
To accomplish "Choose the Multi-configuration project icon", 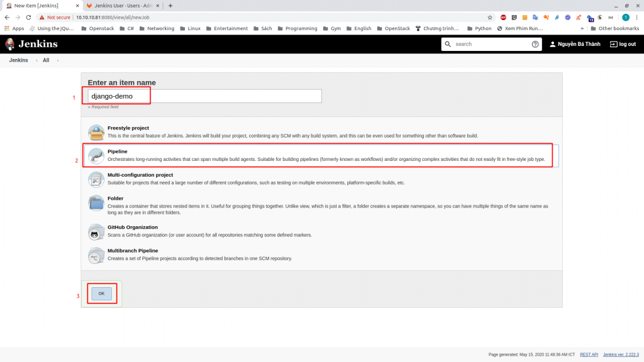I will coord(96,179).
